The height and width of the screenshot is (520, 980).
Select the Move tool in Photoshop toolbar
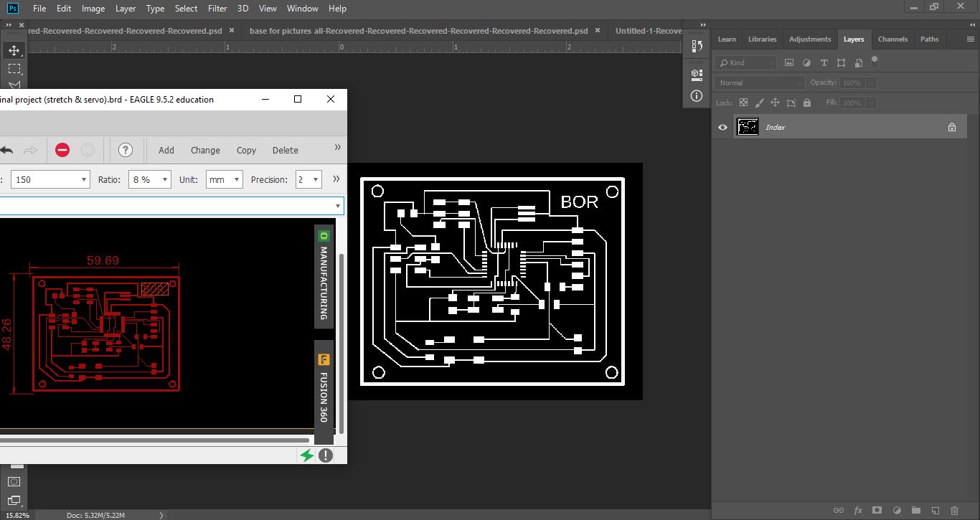click(x=14, y=50)
